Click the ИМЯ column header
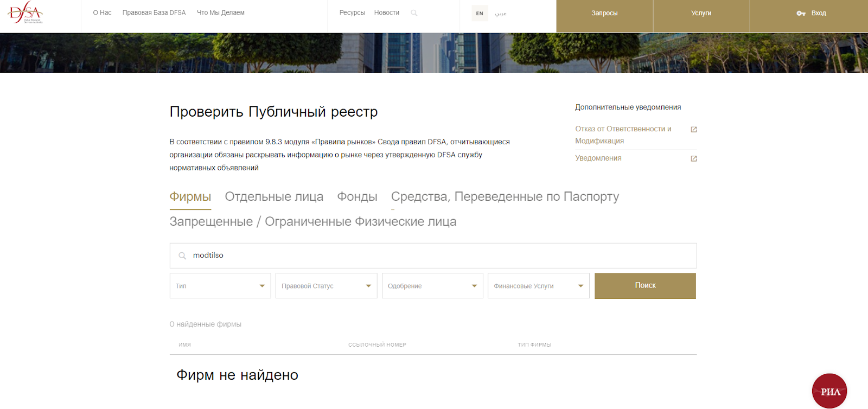 point(184,344)
